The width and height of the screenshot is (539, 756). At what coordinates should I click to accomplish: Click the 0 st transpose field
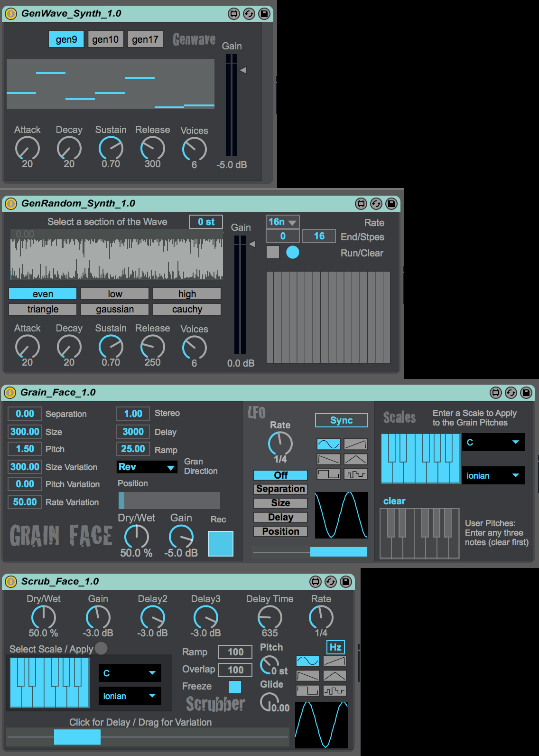pyautogui.click(x=206, y=222)
